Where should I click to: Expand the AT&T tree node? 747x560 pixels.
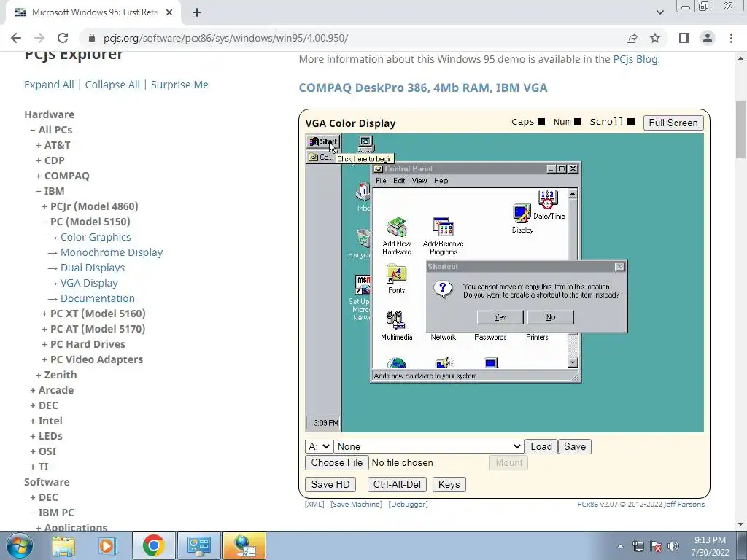click(53, 145)
